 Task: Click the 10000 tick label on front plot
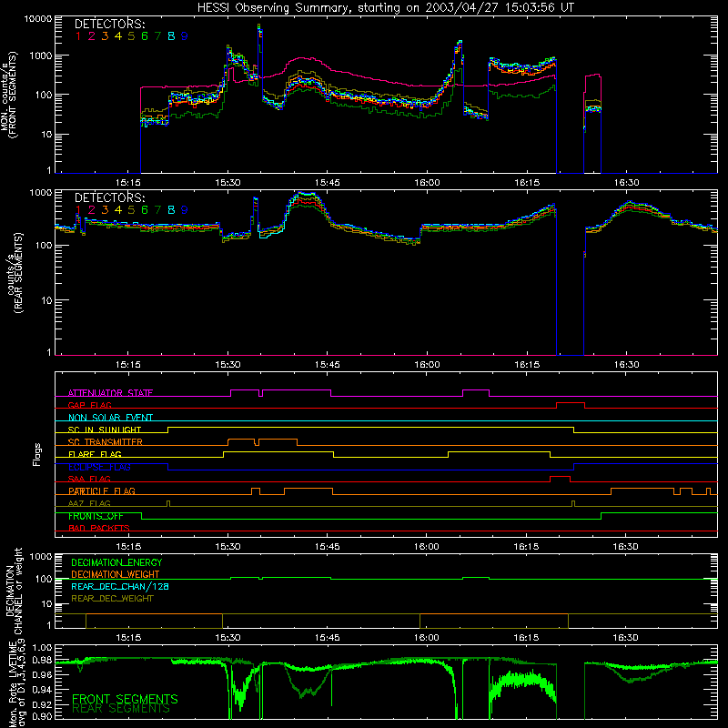pyautogui.click(x=38, y=19)
